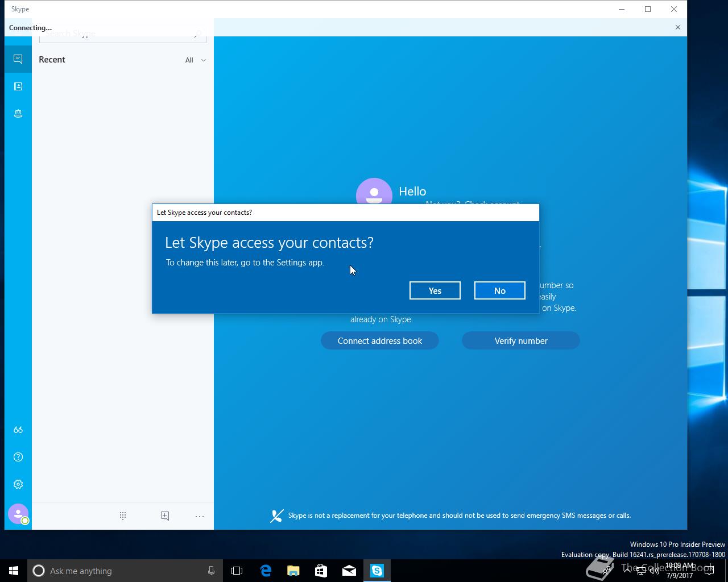Click the no-emergency-calls phone icon
The height and width of the screenshot is (582, 728).
276,516
